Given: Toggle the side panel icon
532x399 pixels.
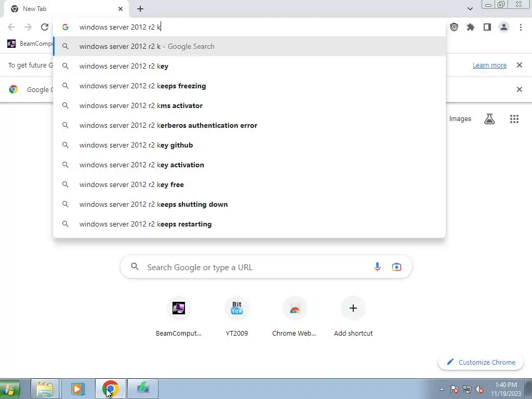Looking at the screenshot, I should point(487,27).
